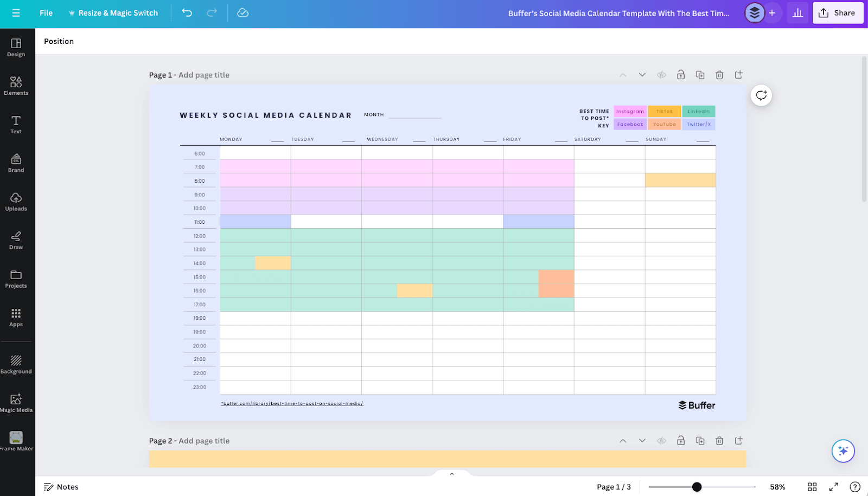This screenshot has height=496, width=868.
Task: Open the File menu
Action: click(x=46, y=12)
